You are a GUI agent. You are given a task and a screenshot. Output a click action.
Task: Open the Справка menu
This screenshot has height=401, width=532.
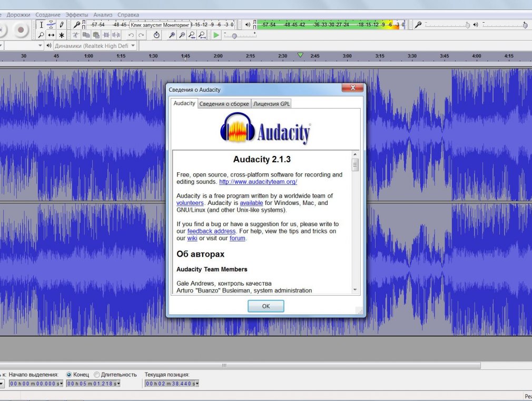click(x=128, y=15)
